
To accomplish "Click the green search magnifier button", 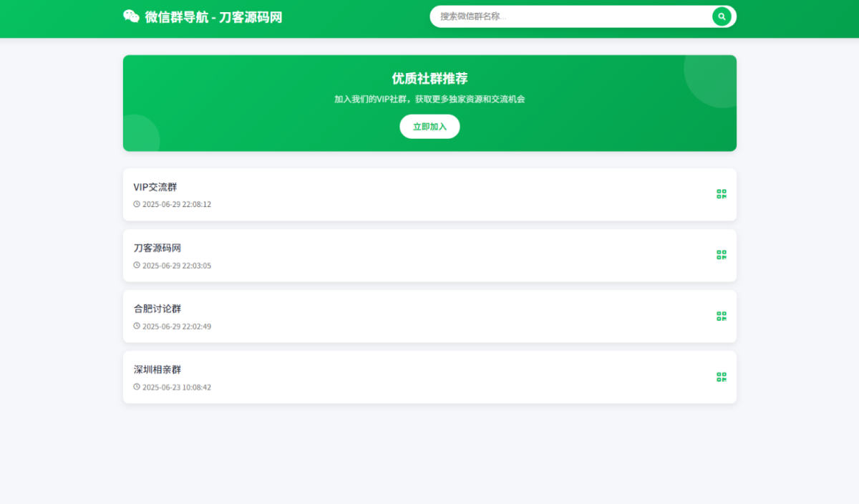I will tap(722, 16).
